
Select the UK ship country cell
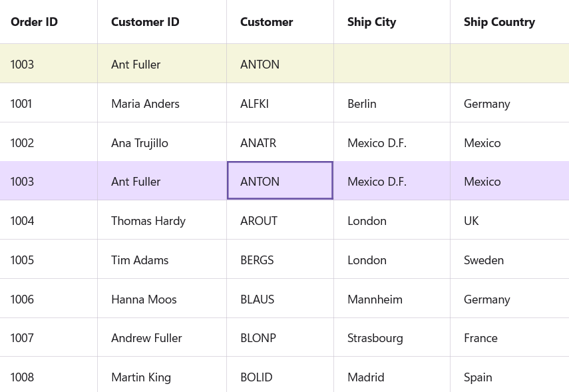(x=471, y=221)
